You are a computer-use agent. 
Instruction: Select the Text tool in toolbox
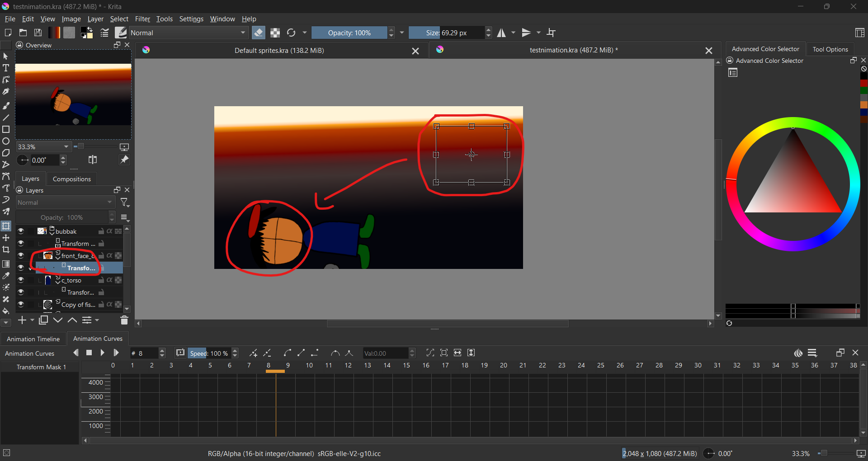(6, 68)
